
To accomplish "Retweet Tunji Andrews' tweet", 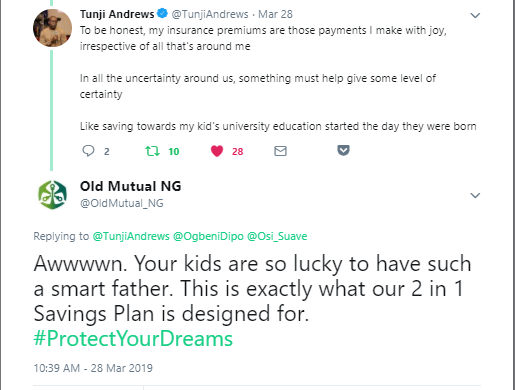I will point(152,151).
